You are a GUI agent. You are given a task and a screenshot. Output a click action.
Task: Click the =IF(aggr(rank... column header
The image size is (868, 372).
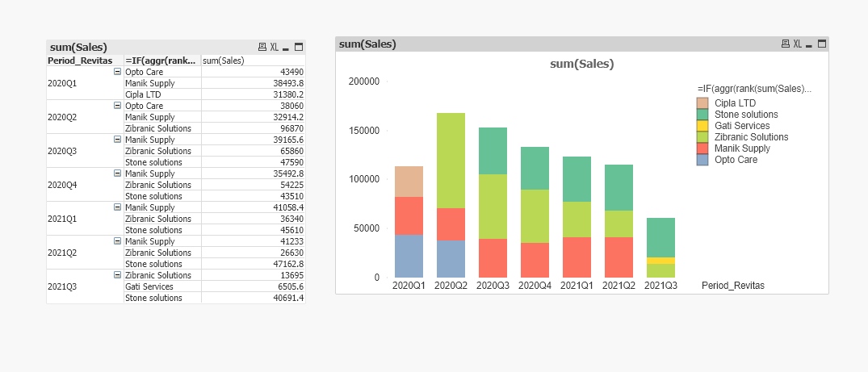click(163, 61)
